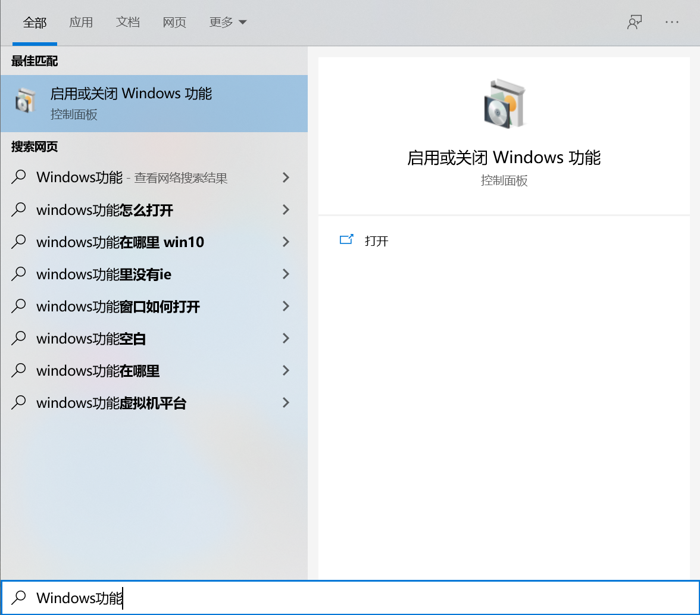Search web for windows功能怎么打开
This screenshot has height=615, width=700.
[x=154, y=210]
